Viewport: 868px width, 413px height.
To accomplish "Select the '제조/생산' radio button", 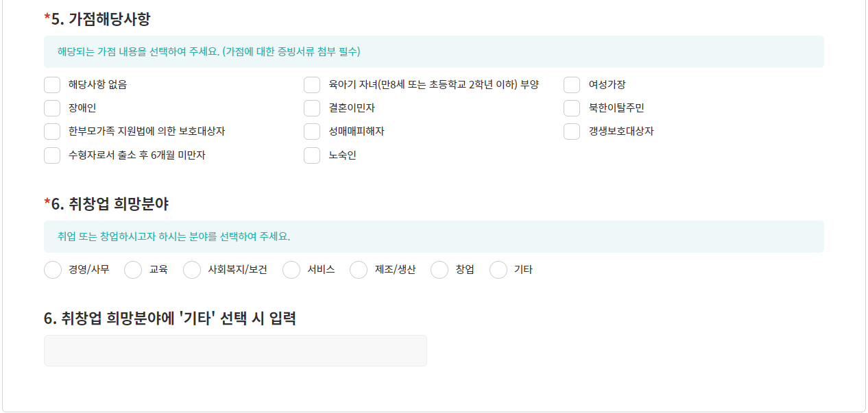I will 359,270.
